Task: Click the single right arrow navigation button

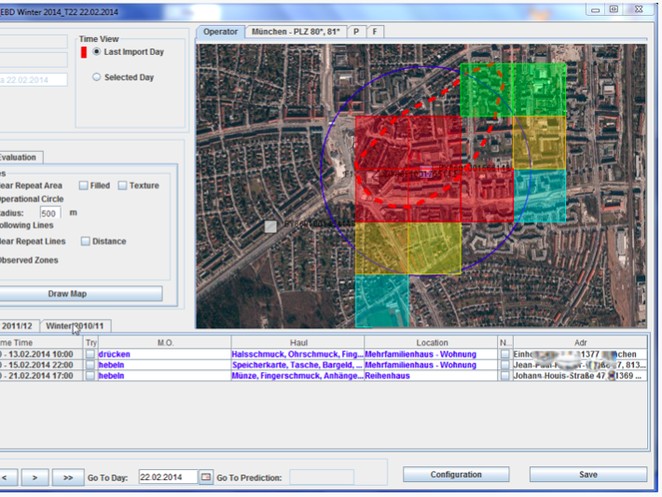Action: click(x=34, y=477)
